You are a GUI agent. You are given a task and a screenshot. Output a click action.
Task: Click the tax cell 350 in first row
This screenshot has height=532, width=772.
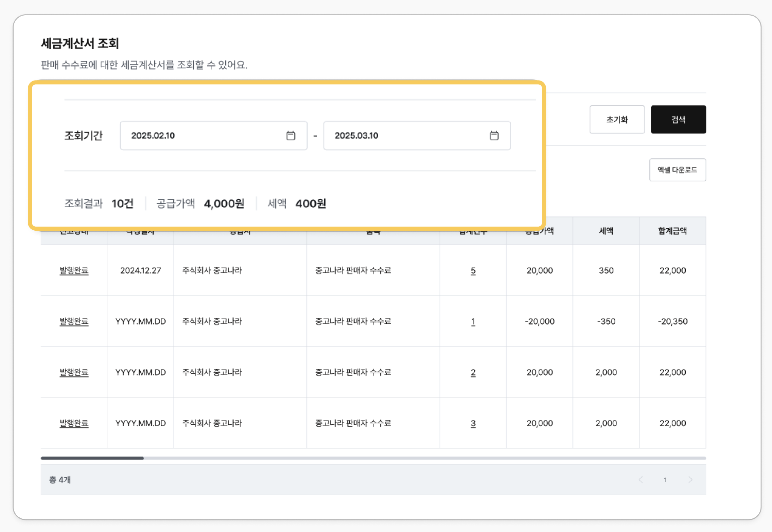606,270
